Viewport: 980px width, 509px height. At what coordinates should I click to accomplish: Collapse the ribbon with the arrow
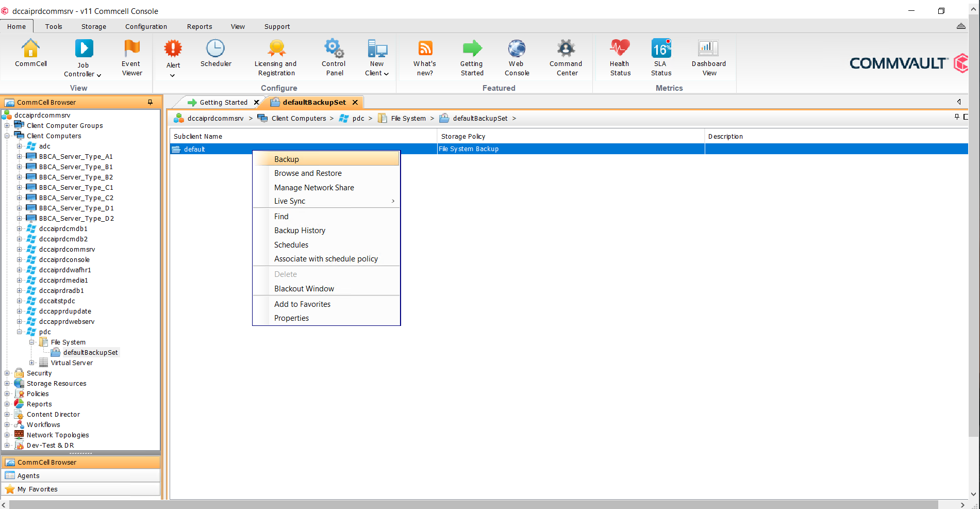pos(961,26)
